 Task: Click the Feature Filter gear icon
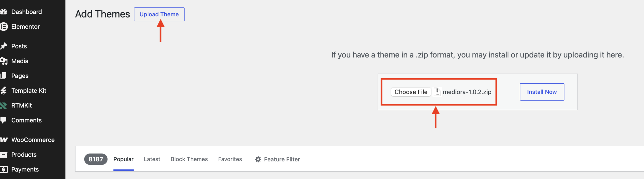tap(258, 159)
